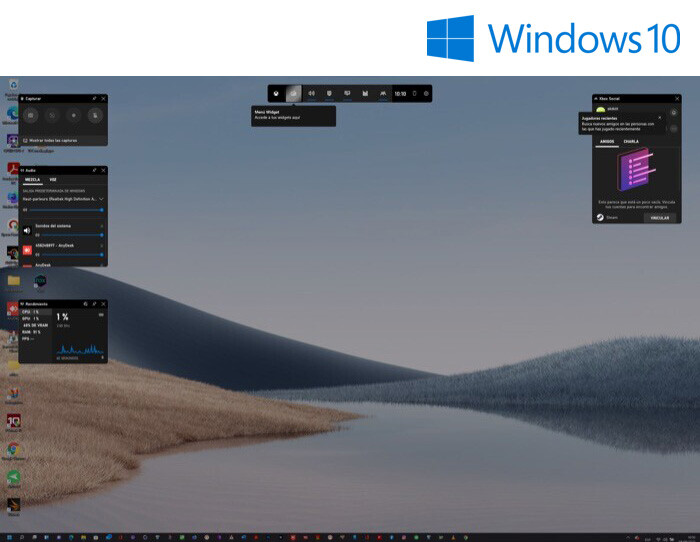Close the Audio widget
Screen dimensions: 700x542
[x=104, y=170]
